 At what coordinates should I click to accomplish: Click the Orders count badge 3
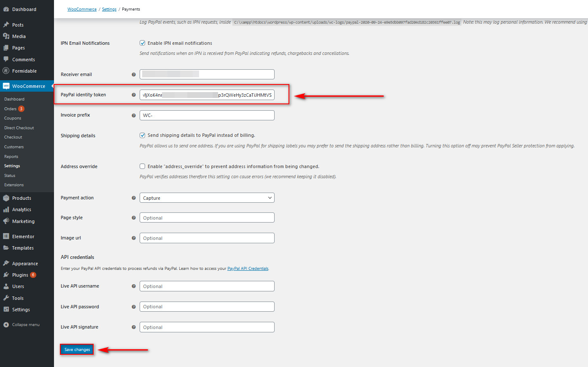coord(21,109)
